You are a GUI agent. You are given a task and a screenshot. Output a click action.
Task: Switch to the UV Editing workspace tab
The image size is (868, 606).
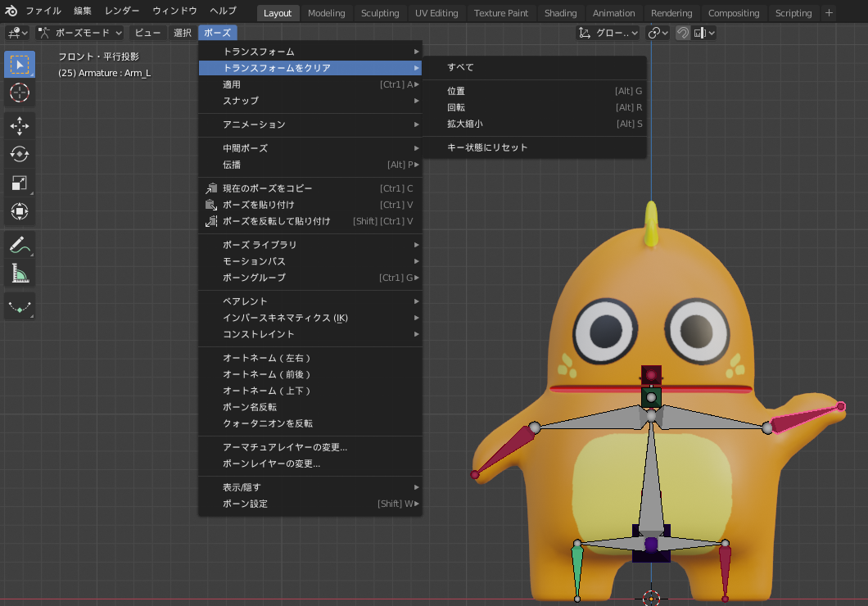point(436,13)
